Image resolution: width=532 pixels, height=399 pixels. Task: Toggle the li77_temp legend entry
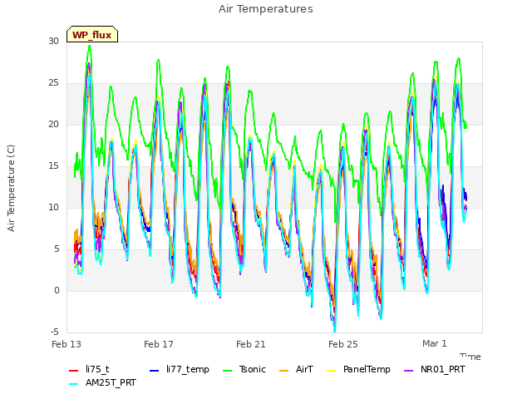pyautogui.click(x=180, y=369)
